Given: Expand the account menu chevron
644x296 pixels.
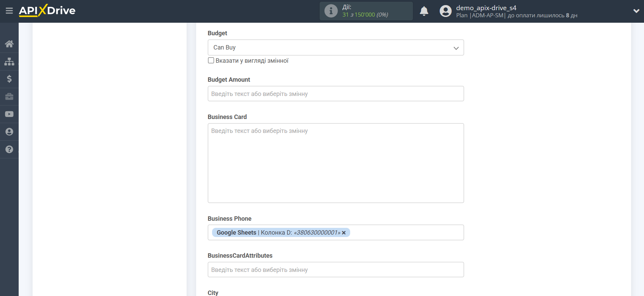Looking at the screenshot, I should pyautogui.click(x=636, y=11).
